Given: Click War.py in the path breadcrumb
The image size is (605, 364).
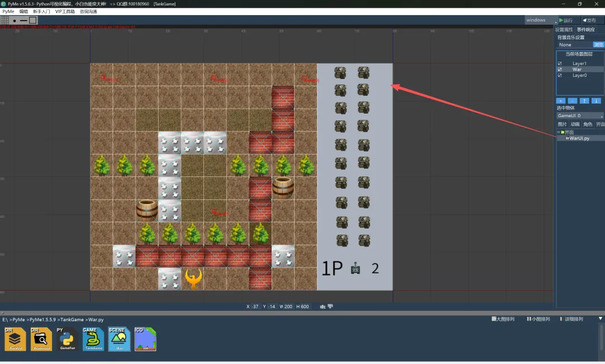Looking at the screenshot, I should 96,320.
